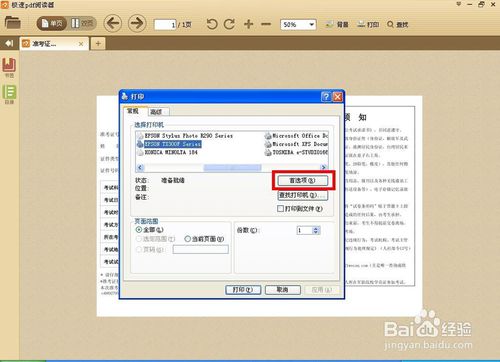Select the highlighted EPSON Series printer
Image resolution: width=500 pixels, height=362 pixels.
pos(169,144)
